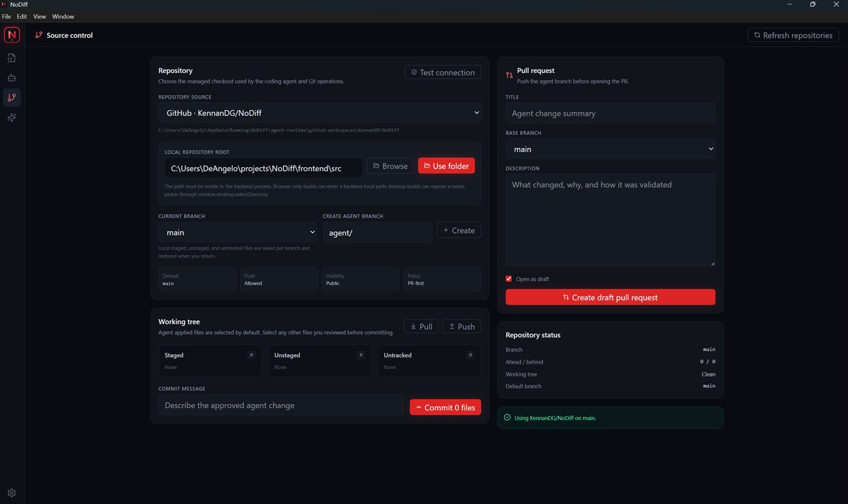Click the green check status icon
The height and width of the screenshot is (504, 848).
click(x=507, y=418)
